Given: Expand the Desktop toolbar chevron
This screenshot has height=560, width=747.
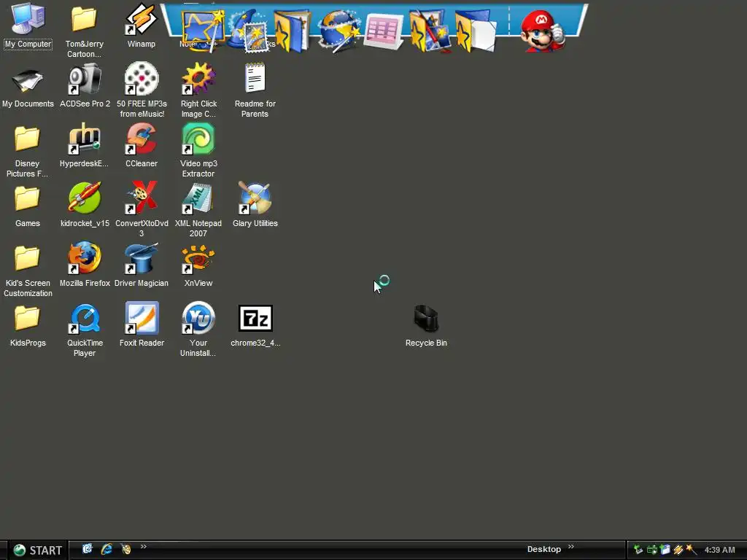Looking at the screenshot, I should (570, 547).
